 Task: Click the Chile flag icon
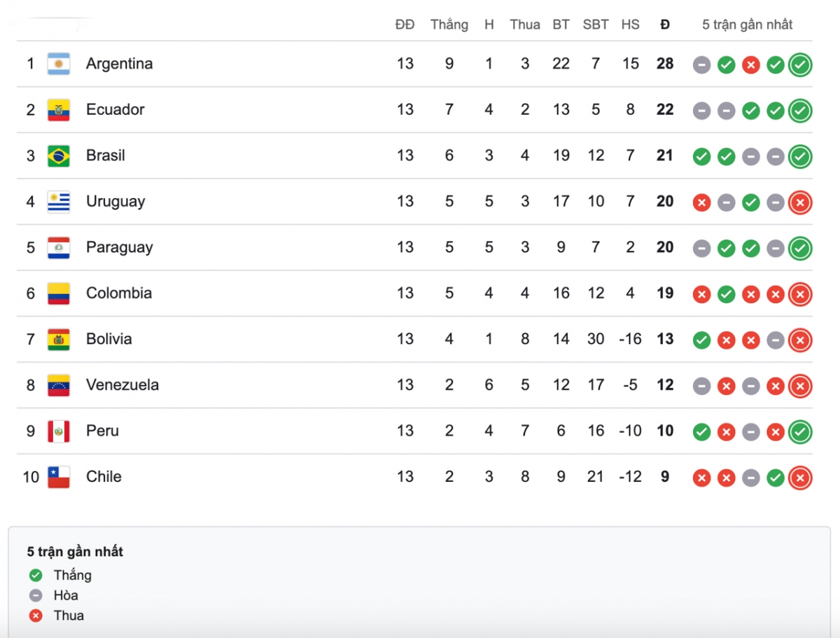coord(59,477)
